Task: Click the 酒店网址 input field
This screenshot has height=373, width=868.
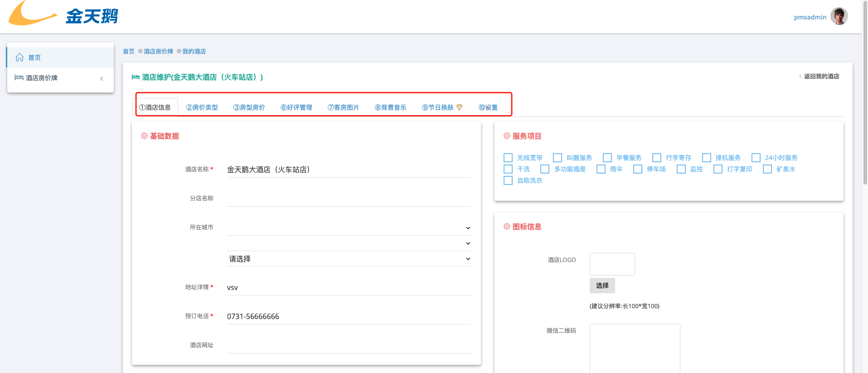Action: [x=349, y=345]
